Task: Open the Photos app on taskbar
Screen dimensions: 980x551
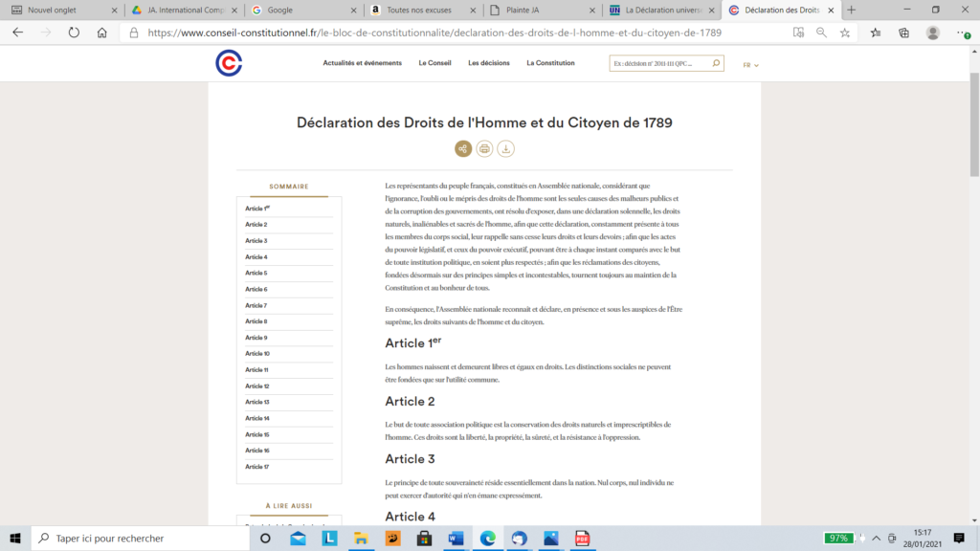Action: click(550, 538)
